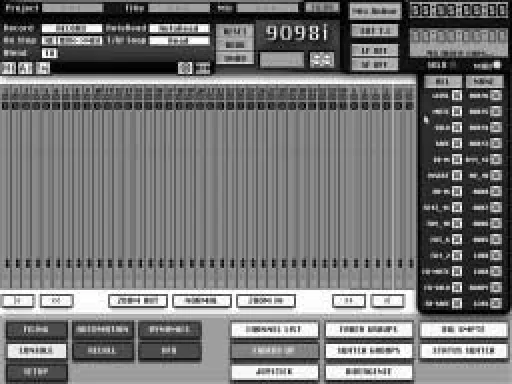
Task: Open the DYNAMICS page
Action: 170,330
